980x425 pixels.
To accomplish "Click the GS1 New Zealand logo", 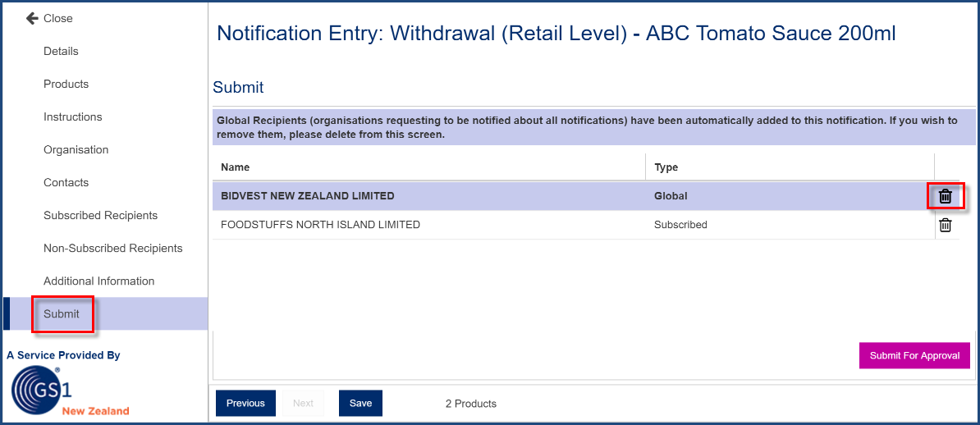I will (x=69, y=391).
